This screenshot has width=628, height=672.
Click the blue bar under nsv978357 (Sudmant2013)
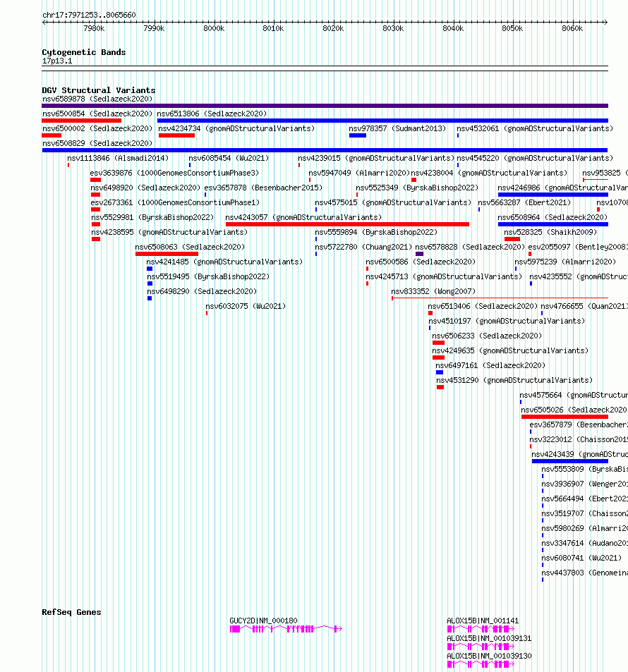click(x=357, y=135)
